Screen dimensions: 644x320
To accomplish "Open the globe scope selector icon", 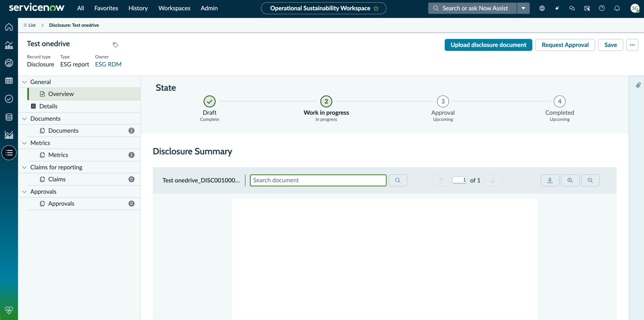I will (x=542, y=8).
